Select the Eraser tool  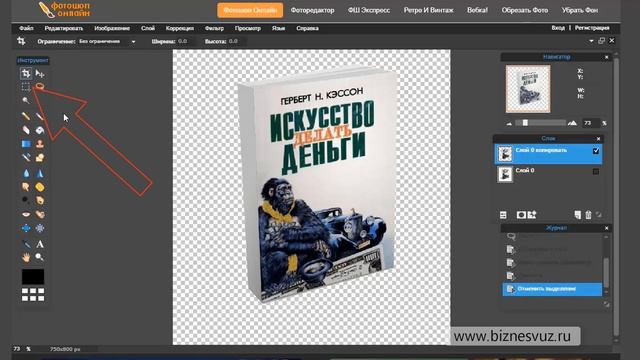(x=26, y=130)
